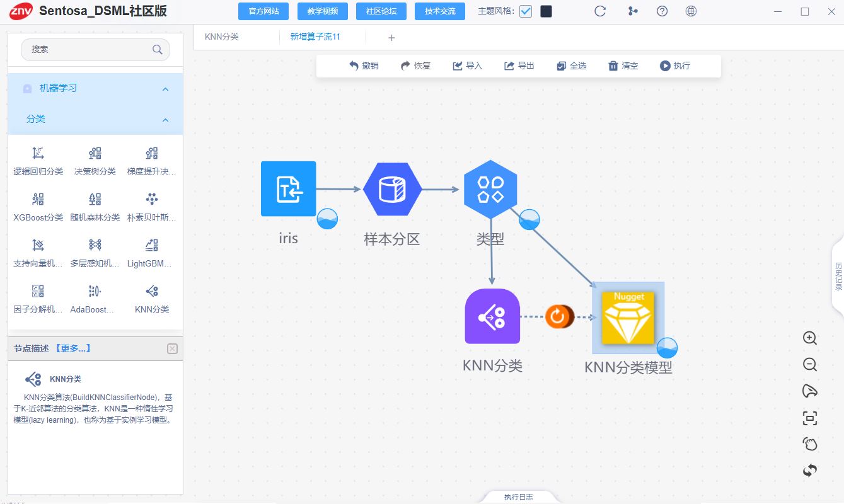Select the 梯度提升决策树 operator icon
This screenshot has width=844, height=504.
tap(152, 153)
